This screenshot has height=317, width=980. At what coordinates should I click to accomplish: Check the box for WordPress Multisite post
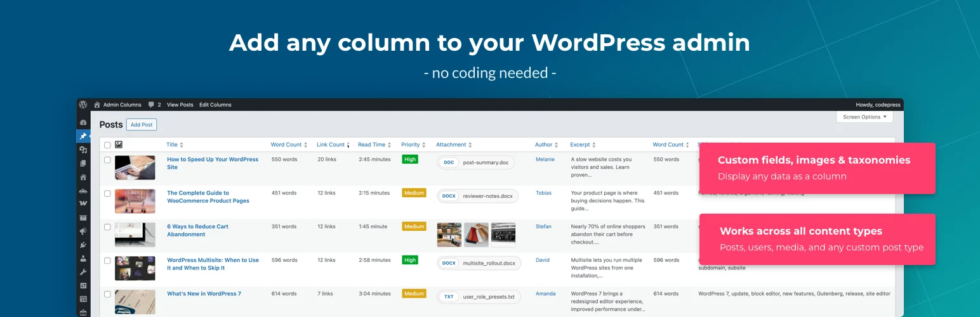click(x=107, y=261)
